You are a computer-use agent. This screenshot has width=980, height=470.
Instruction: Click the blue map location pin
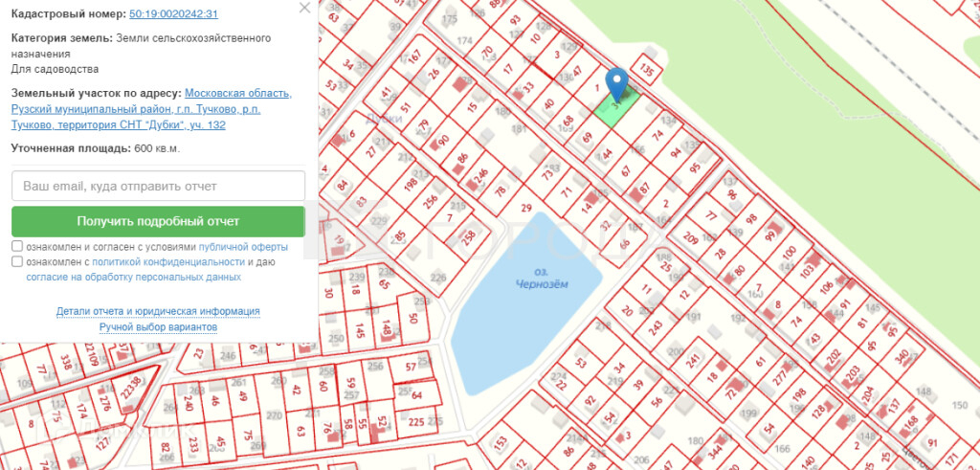pyautogui.click(x=617, y=84)
